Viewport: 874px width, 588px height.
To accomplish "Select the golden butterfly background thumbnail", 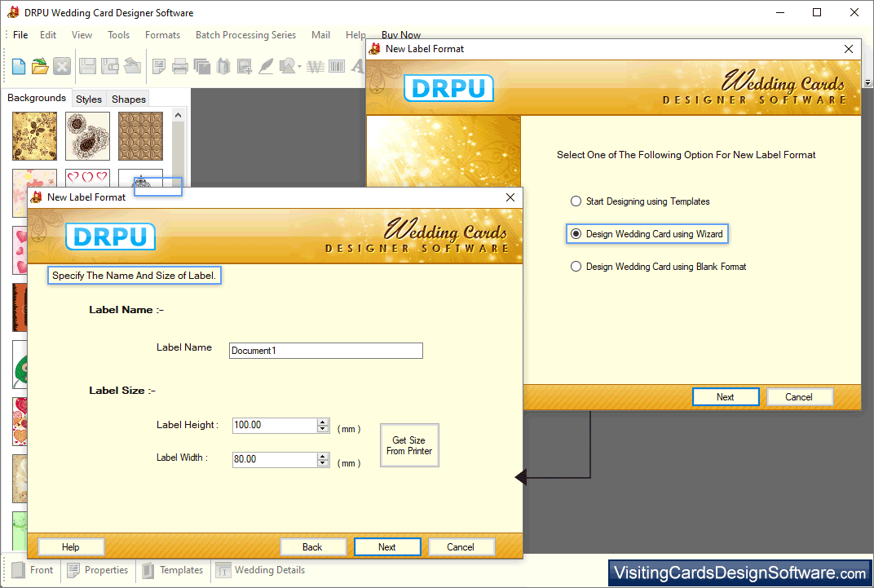I will click(x=34, y=136).
